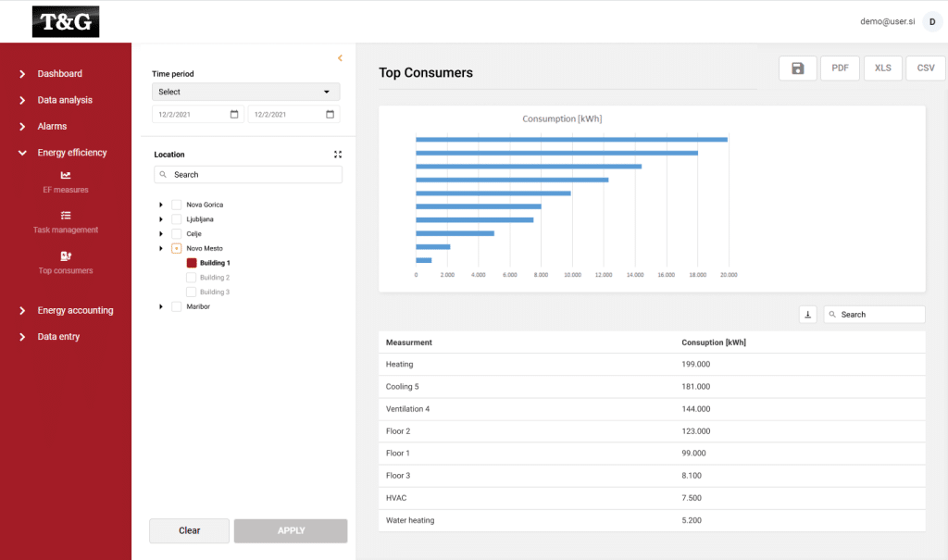948x560 pixels.
Task: Open the EF measures chart icon
Action: pyautogui.click(x=66, y=175)
